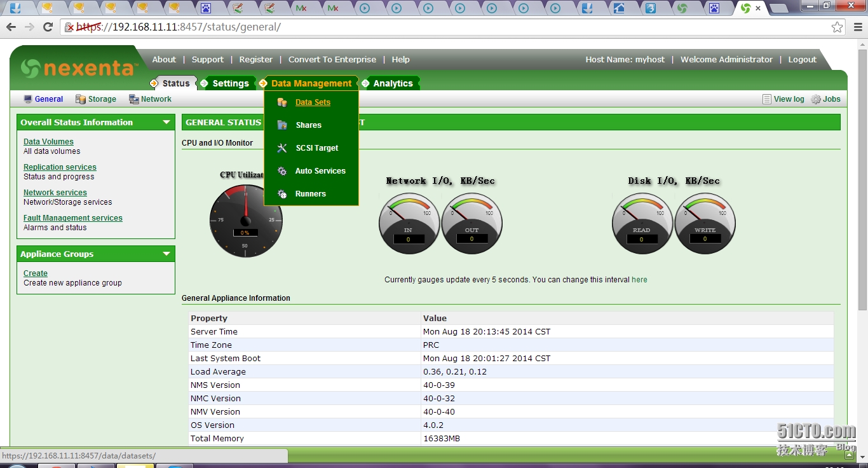Switch to the Analytics tab
This screenshot has width=868, height=468.
pos(393,83)
